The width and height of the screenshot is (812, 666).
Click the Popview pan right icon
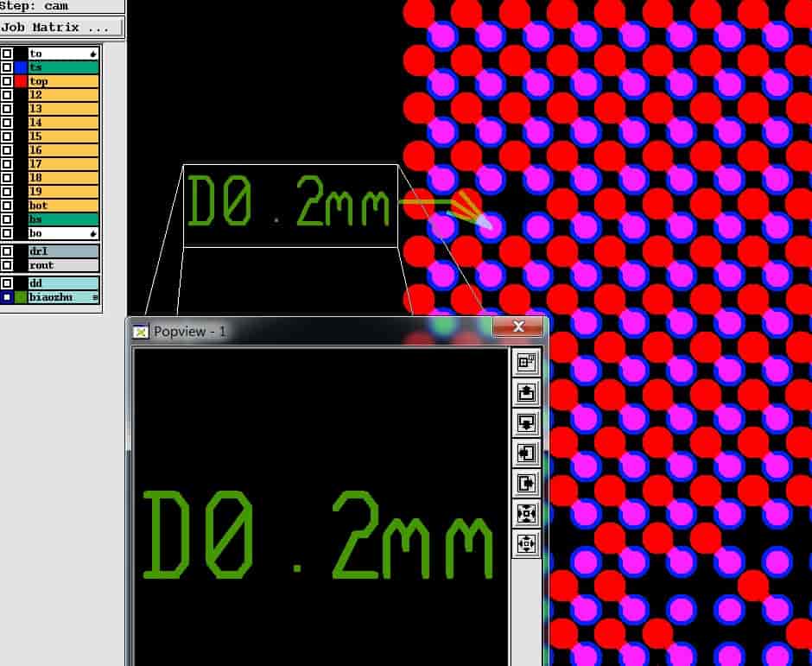pyautogui.click(x=526, y=483)
